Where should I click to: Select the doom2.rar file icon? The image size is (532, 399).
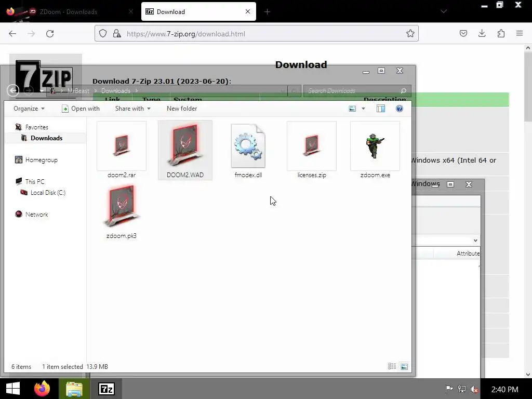[122, 145]
